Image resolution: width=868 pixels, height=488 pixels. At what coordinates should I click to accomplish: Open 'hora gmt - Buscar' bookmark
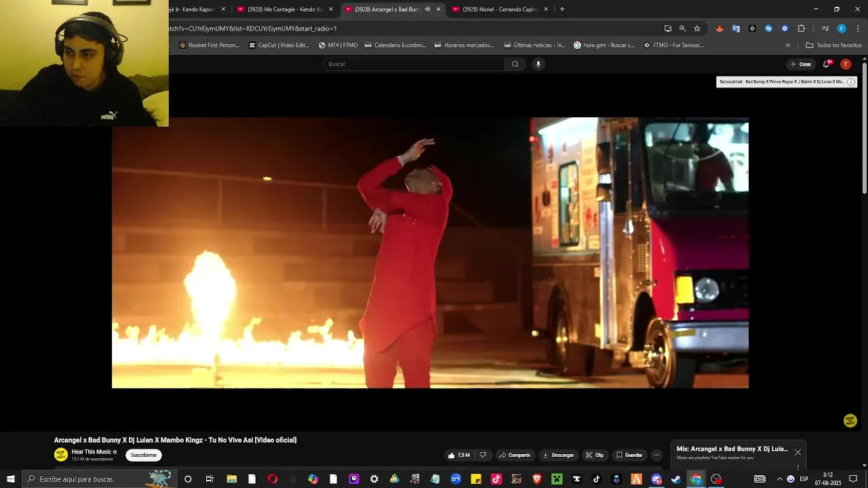point(604,45)
